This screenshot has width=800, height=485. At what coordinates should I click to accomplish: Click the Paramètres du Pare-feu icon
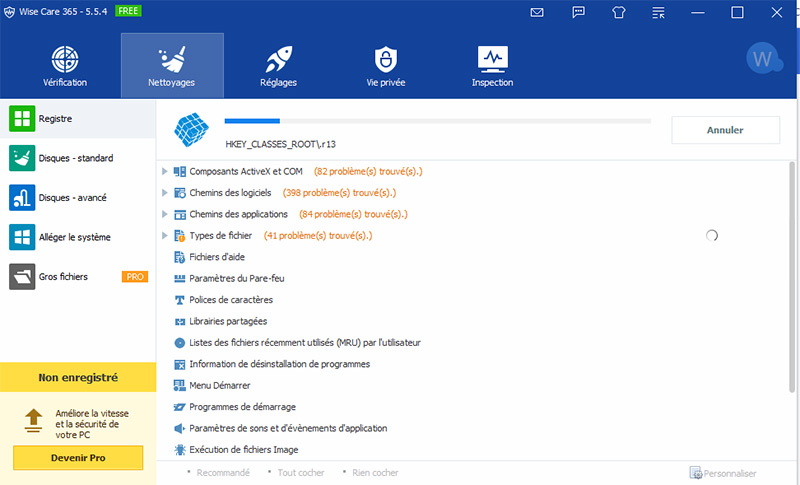(x=180, y=278)
